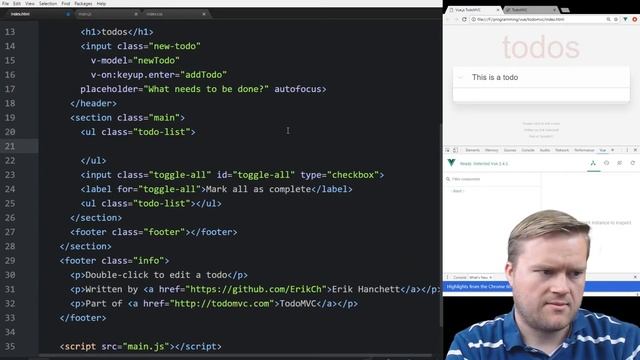The width and height of the screenshot is (640, 360).
Task: Click the 'todos' heading in the browser page
Action: point(540,48)
